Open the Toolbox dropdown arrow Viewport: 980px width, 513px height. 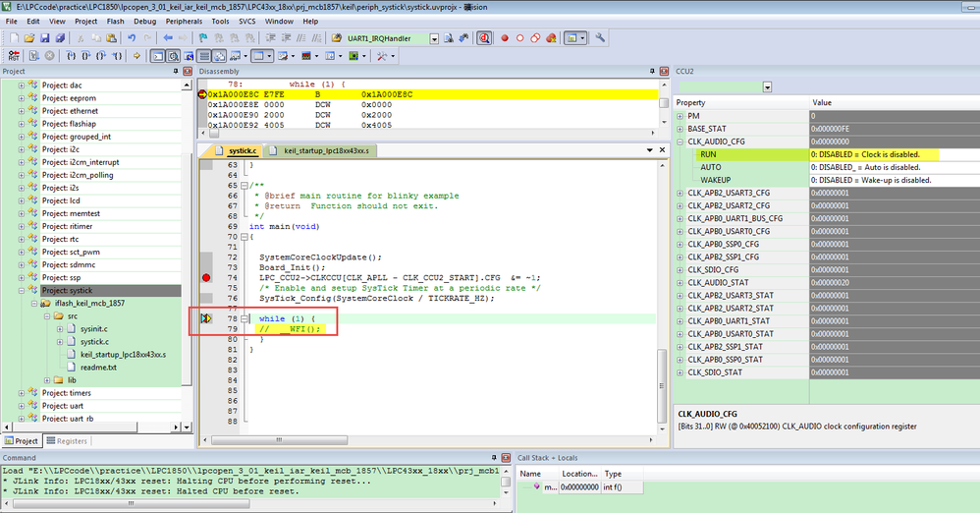point(394,56)
